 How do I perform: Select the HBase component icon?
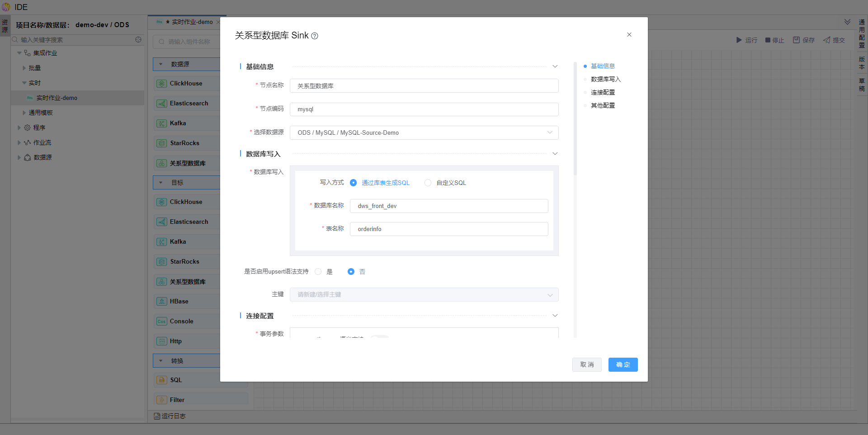coord(161,302)
